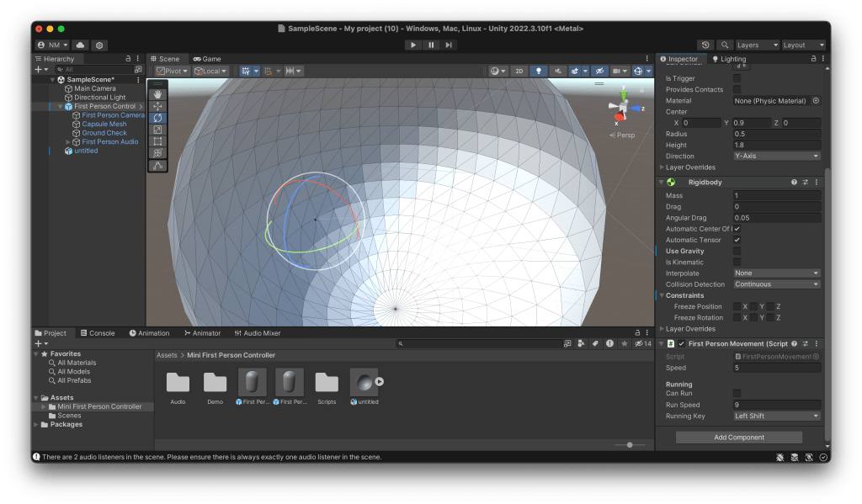This screenshot has height=504, width=862.
Task: Select the Scale tool
Action: [x=157, y=130]
